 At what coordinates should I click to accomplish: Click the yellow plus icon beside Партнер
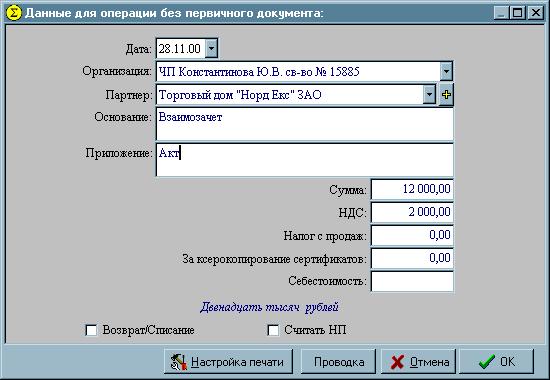446,95
